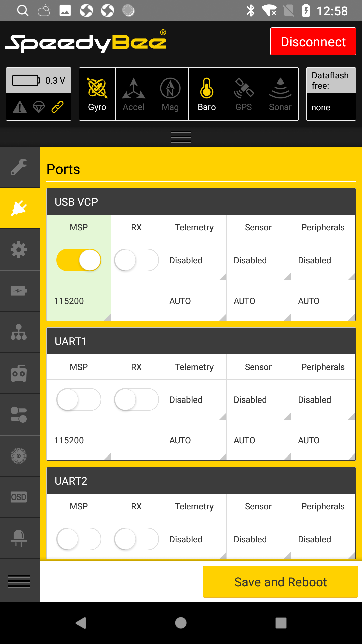
Task: Tap the Disconnect button
Action: coord(313,41)
